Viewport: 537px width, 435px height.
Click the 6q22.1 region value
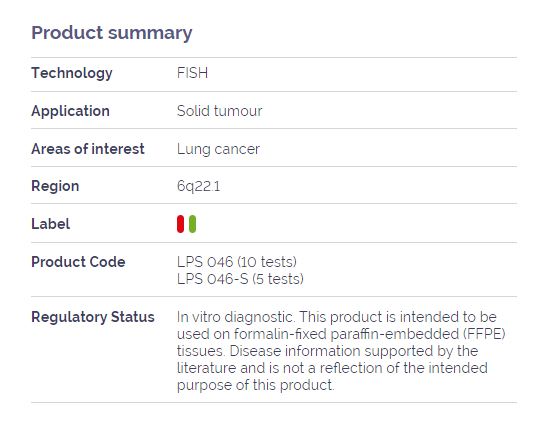click(x=198, y=186)
